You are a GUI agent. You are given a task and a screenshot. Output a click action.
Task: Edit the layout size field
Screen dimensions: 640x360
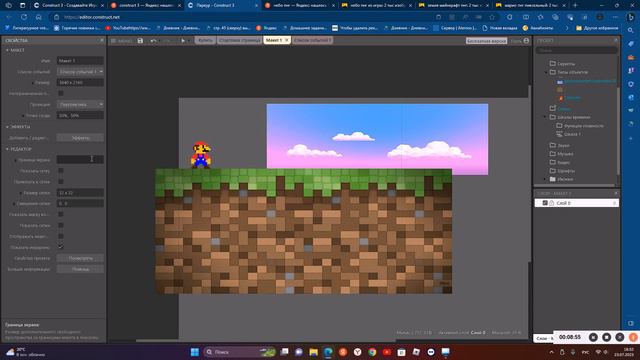[x=80, y=82]
